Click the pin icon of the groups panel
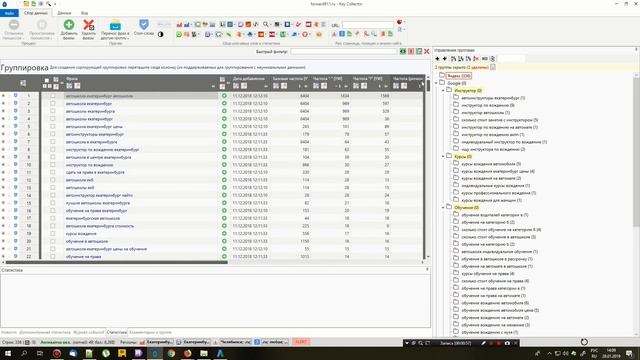The image size is (640, 360). tap(636, 50)
